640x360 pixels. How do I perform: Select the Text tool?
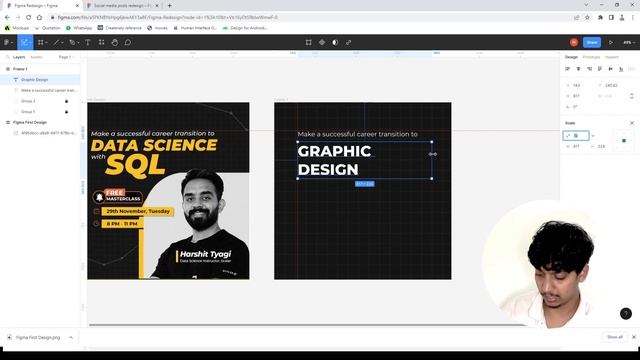(88, 42)
